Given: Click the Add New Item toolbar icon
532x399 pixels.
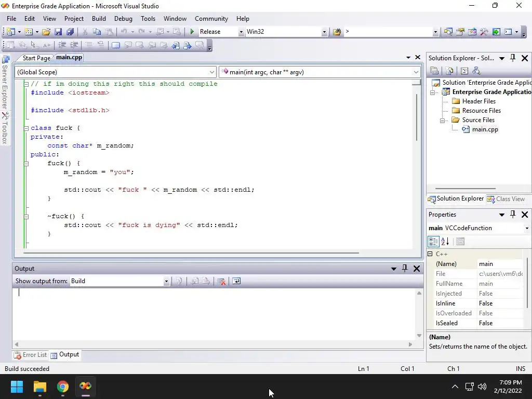Looking at the screenshot, I should click(x=29, y=32).
